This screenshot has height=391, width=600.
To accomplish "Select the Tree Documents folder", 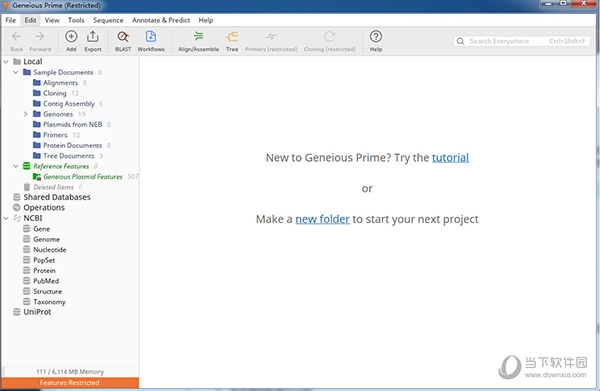I will pyautogui.click(x=68, y=156).
